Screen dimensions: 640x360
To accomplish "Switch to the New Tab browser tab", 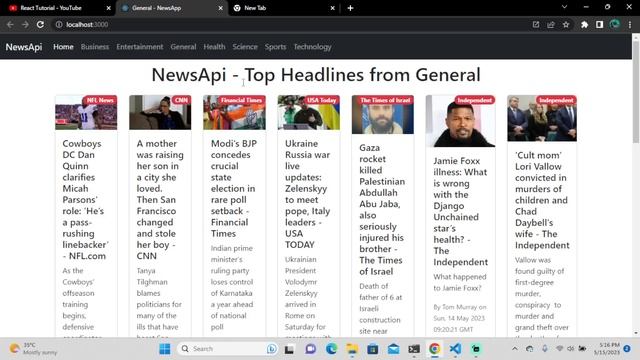I will click(x=284, y=8).
